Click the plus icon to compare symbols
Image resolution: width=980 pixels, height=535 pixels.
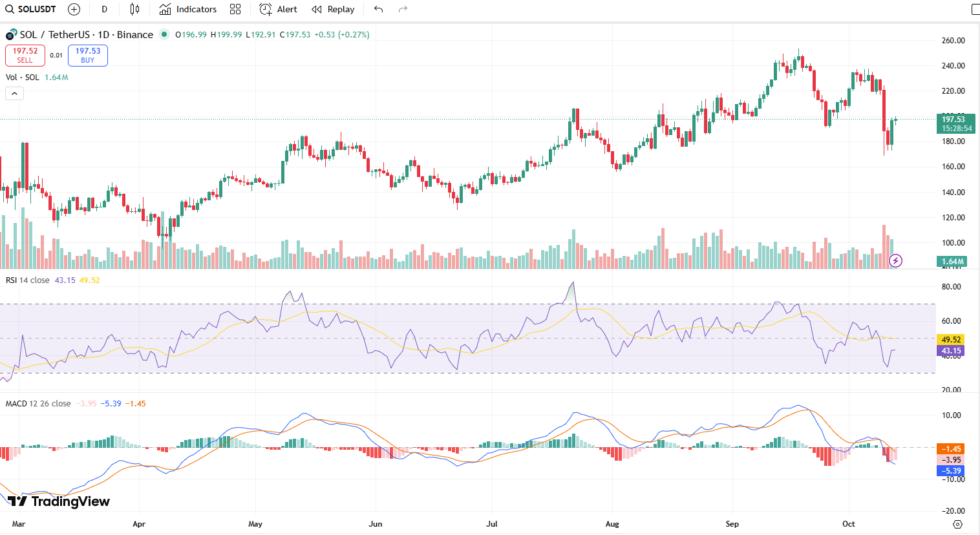(74, 9)
